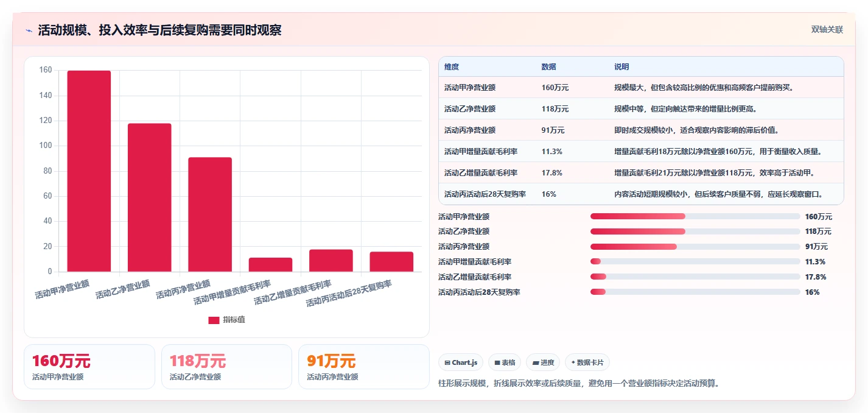Click the description starting 增量贡献毛利18万元
Image resolution: width=868 pixels, height=413 pixels.
[718, 152]
